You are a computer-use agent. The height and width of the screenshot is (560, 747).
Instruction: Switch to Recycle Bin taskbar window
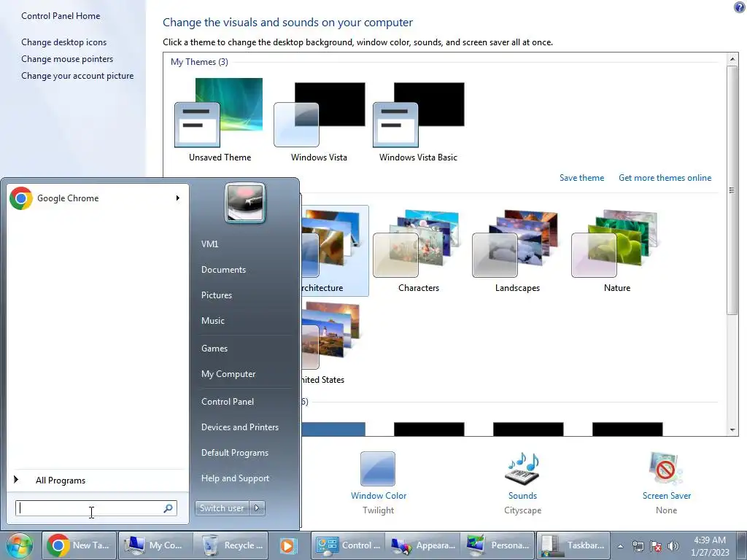231,545
